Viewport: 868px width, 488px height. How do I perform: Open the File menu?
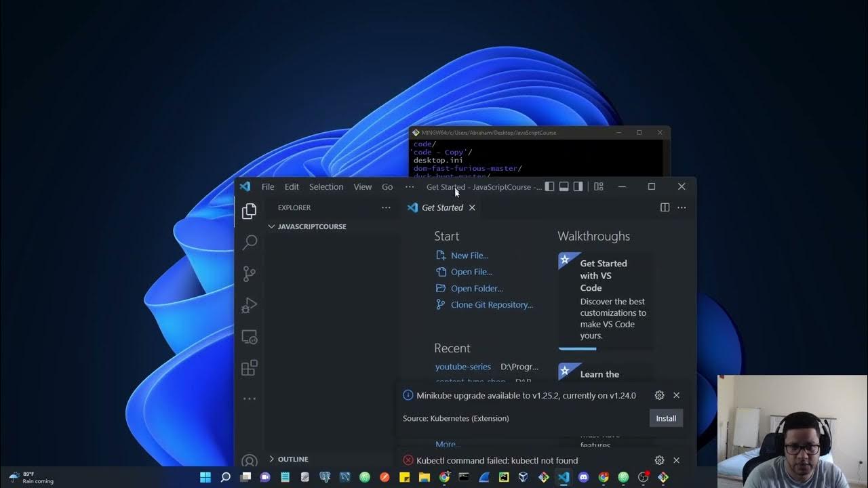click(x=268, y=186)
